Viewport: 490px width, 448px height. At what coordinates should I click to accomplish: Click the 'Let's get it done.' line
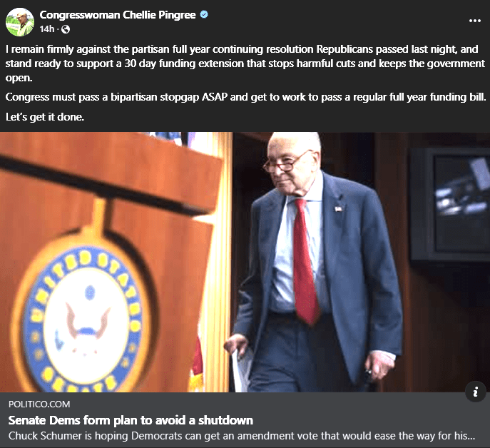[x=45, y=117]
